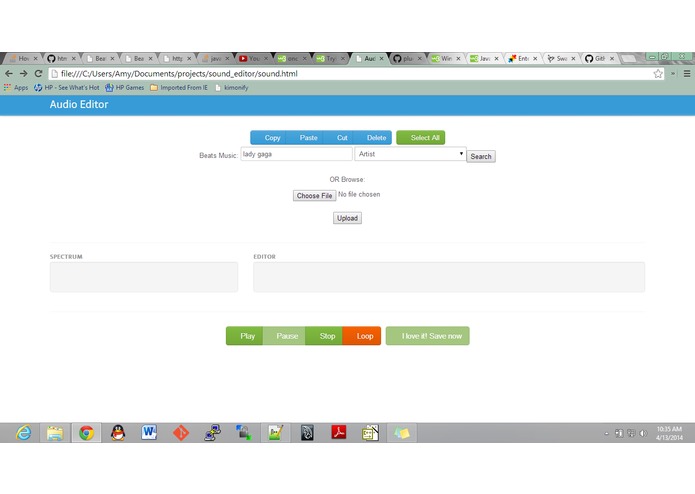Open the Apps bookmark shortcut
695x494 pixels.
pos(16,88)
